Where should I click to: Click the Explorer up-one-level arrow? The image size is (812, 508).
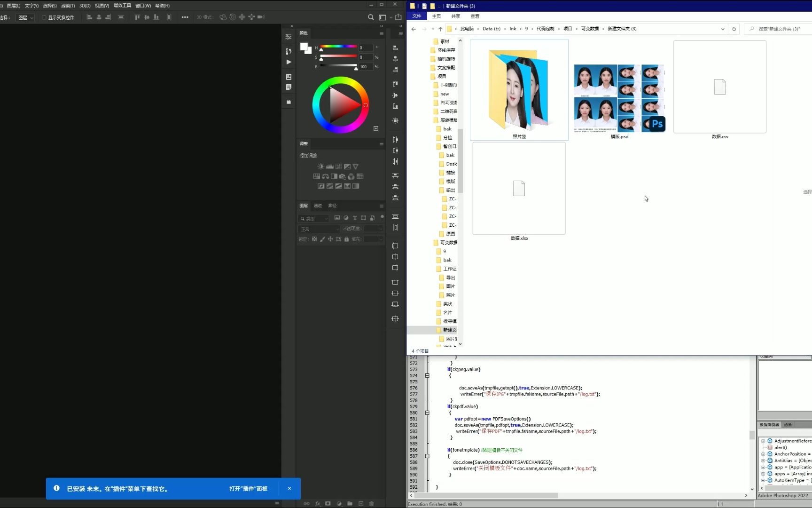440,29
